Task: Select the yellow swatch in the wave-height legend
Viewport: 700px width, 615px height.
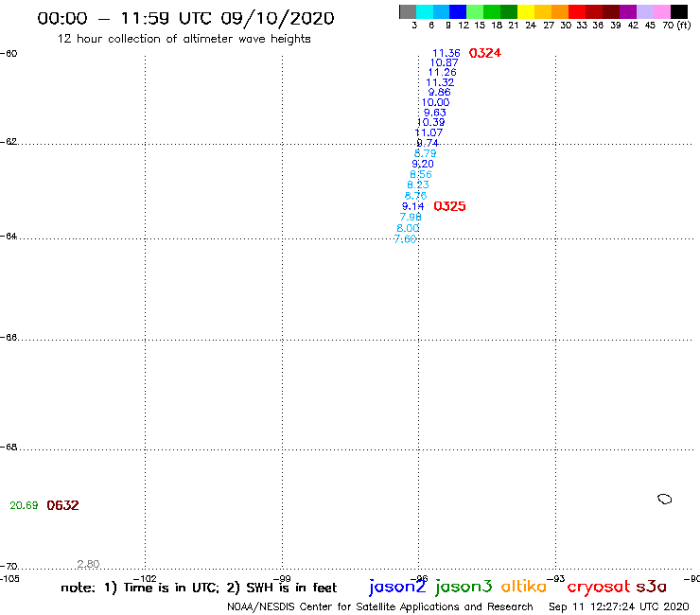Action: [x=526, y=11]
